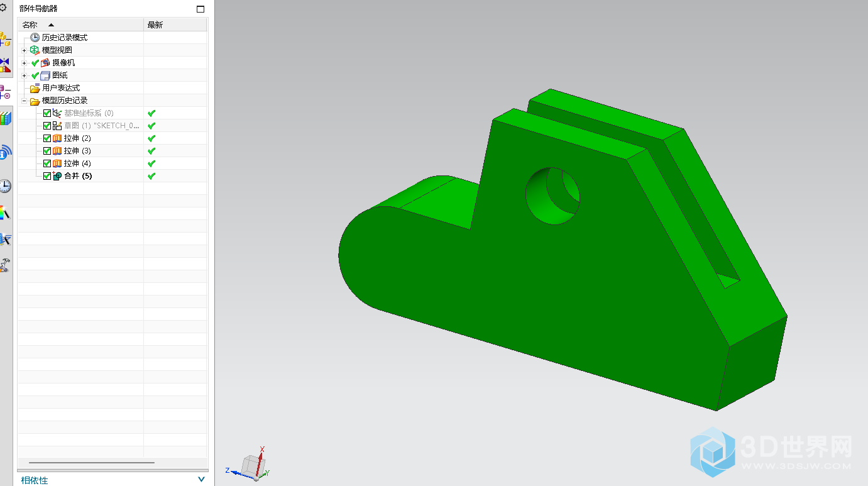Select the 模型视图 tree item
The height and width of the screenshot is (486, 868).
[x=57, y=50]
